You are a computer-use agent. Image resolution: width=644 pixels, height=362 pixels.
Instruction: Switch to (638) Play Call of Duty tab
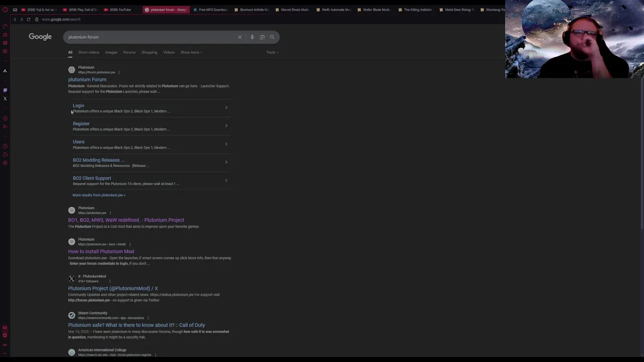point(79,10)
